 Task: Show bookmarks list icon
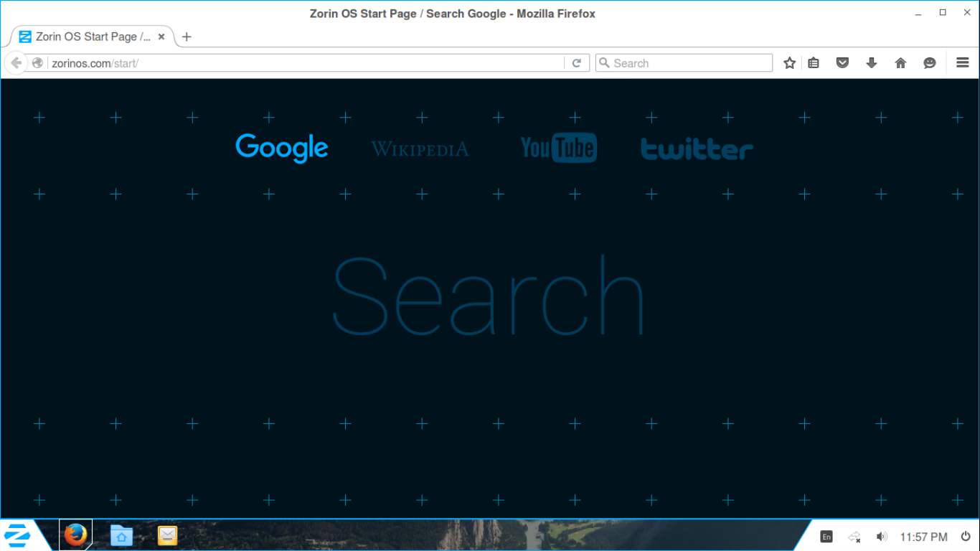point(814,63)
